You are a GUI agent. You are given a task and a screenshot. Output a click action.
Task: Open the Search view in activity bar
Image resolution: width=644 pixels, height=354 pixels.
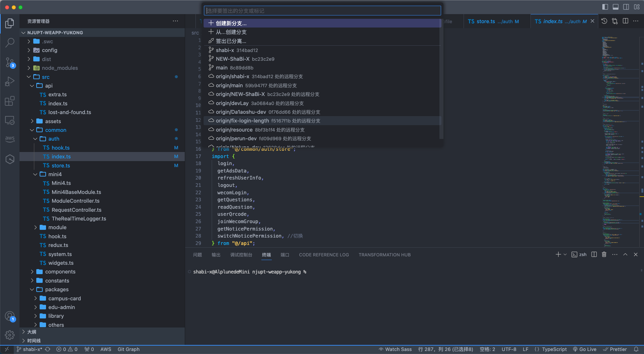click(10, 43)
